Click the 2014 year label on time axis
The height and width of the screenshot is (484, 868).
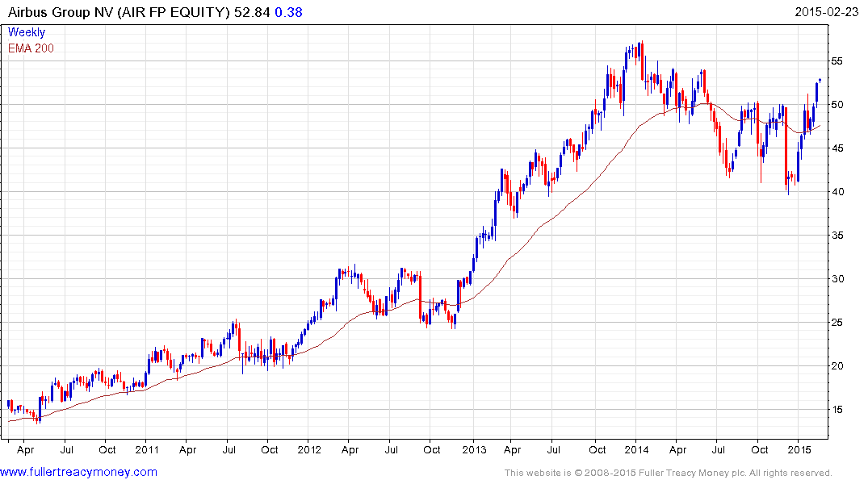[x=636, y=449]
